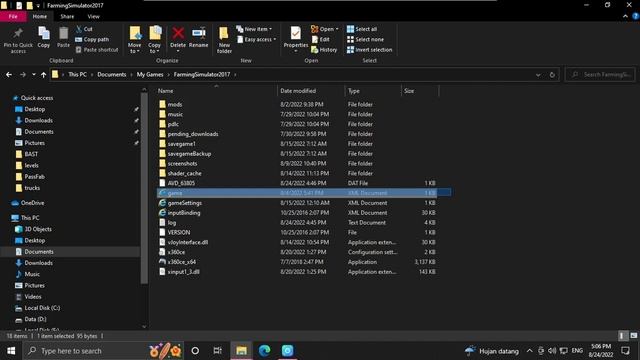
Task: Open the New item dropdown
Action: 254,29
